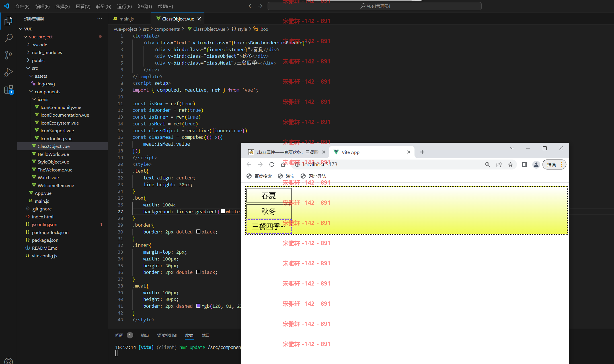614x364 pixels.
Task: Click the VS Code command center search box
Action: coord(375,6)
